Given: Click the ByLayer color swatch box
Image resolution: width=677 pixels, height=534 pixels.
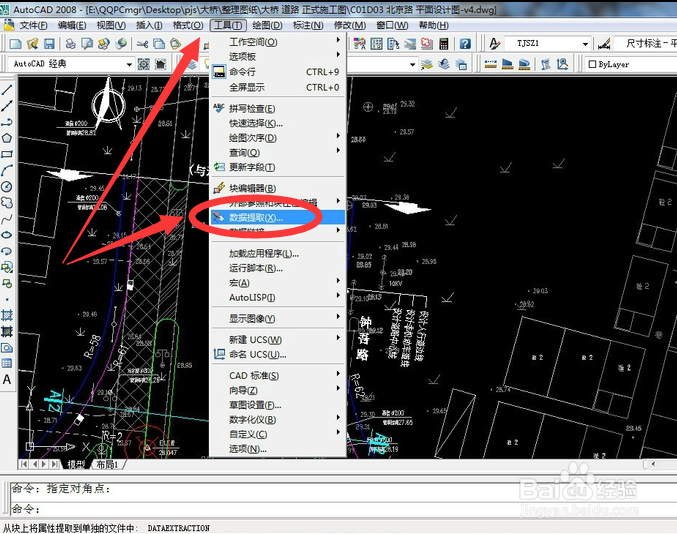Looking at the screenshot, I should point(592,64).
